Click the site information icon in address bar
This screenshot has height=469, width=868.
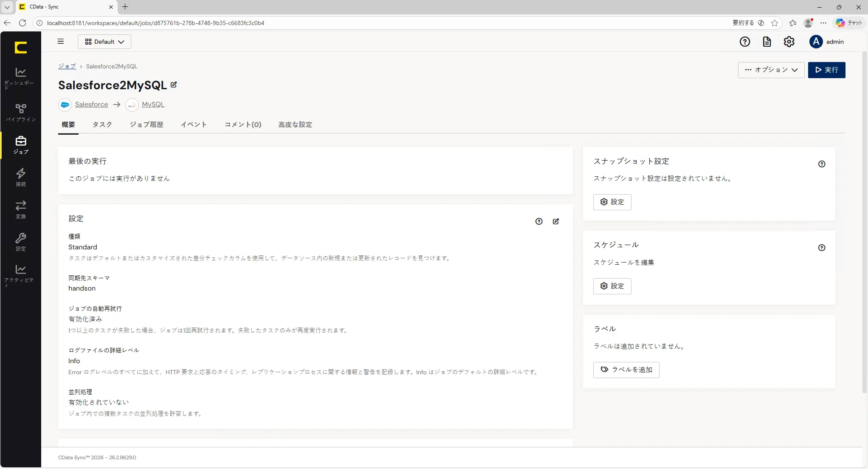click(x=39, y=23)
